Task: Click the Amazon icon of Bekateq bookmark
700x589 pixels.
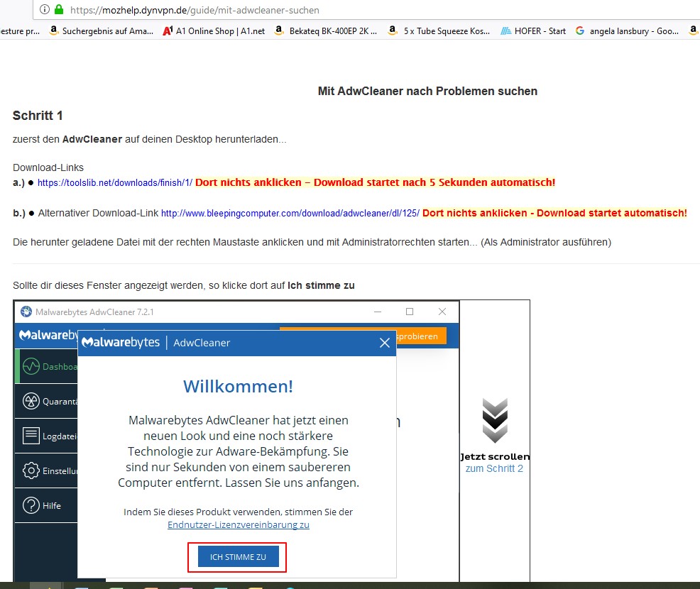Action: click(x=279, y=31)
